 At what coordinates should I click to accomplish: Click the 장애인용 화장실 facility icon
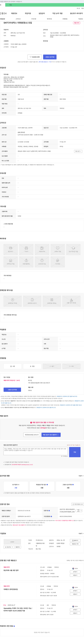click(x=52, y=301)
